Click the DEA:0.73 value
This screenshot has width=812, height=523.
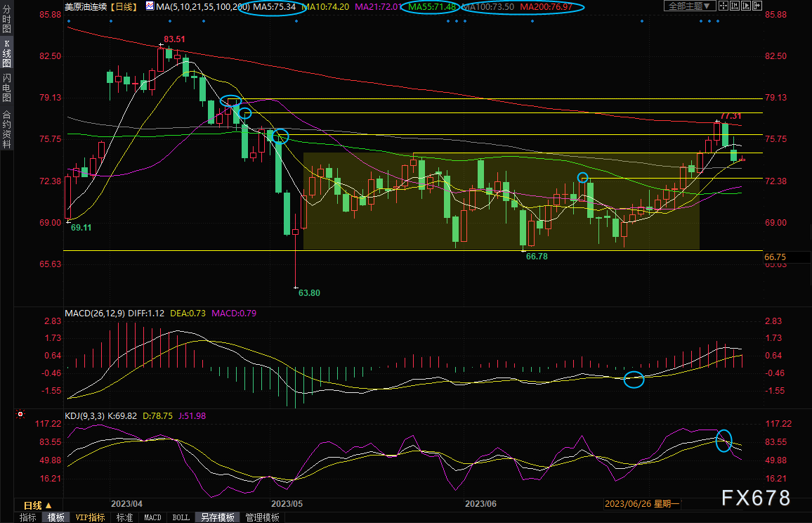[x=188, y=313]
